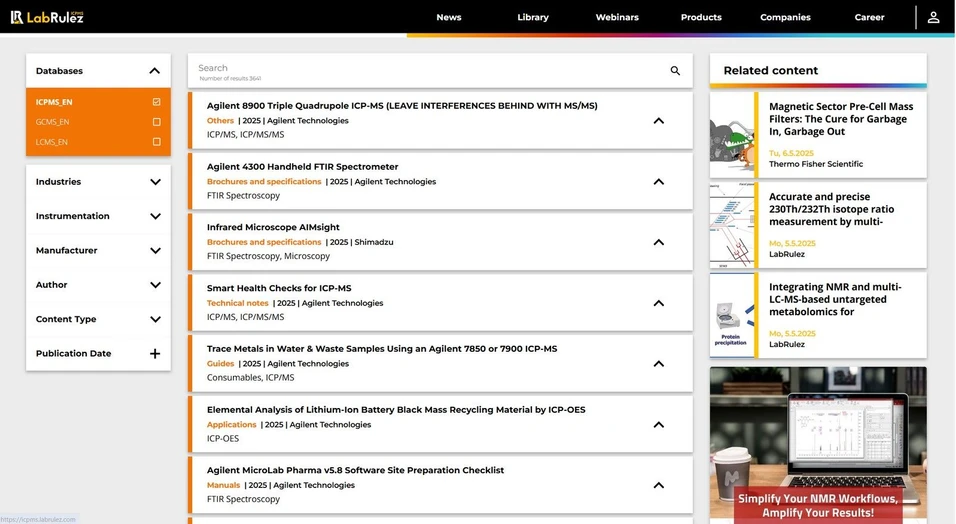Open Agilent 4300 Handheld FTIR Spectrometer title
The image size is (956, 524).
pos(302,167)
